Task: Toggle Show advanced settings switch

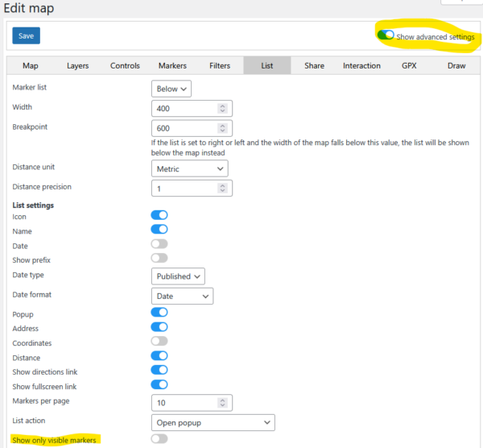Action: (385, 36)
